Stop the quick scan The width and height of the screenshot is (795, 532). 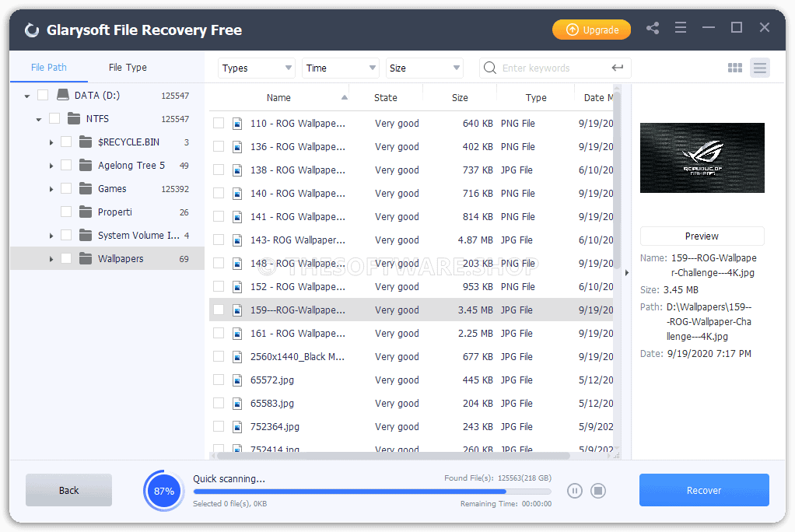(x=598, y=491)
